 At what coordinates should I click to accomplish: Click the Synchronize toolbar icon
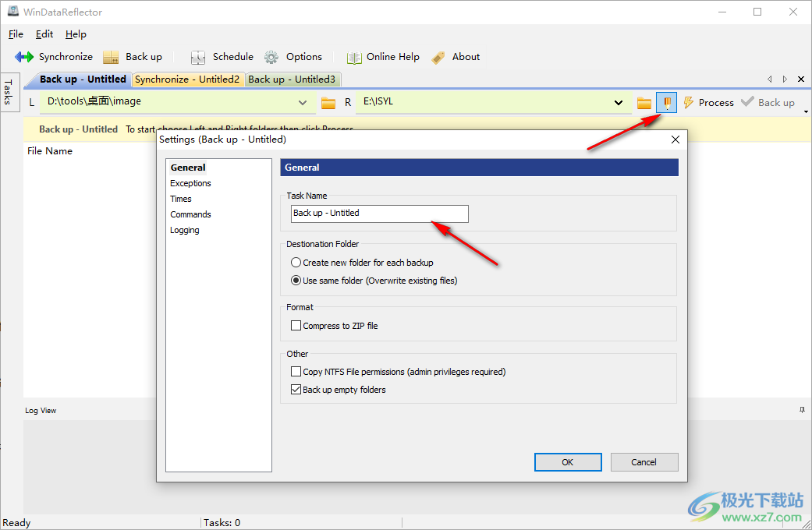24,57
